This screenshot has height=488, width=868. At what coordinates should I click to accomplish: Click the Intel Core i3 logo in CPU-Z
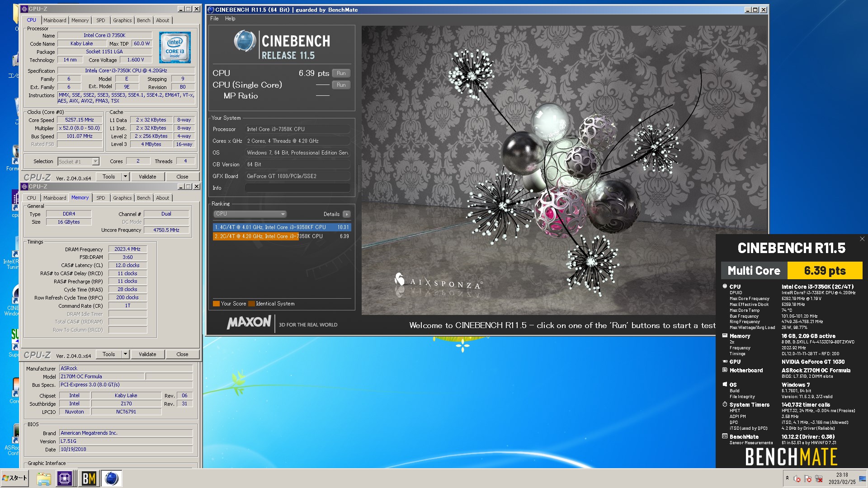[x=175, y=47]
